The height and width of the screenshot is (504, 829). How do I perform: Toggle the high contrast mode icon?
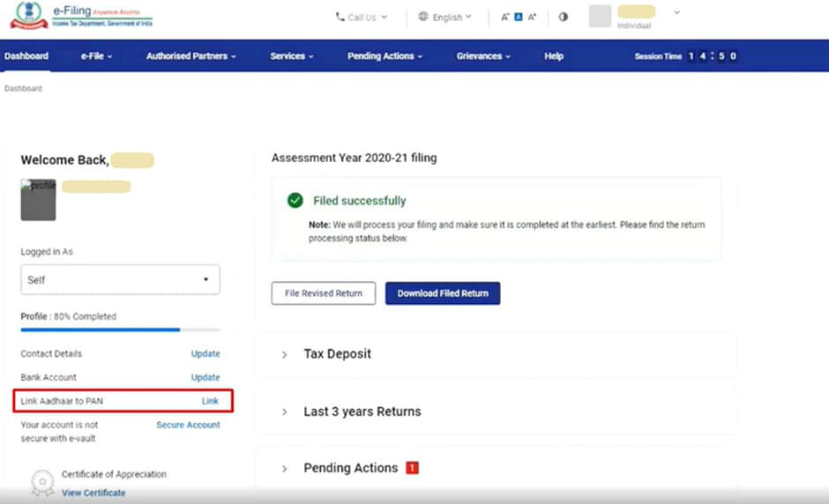click(x=563, y=17)
